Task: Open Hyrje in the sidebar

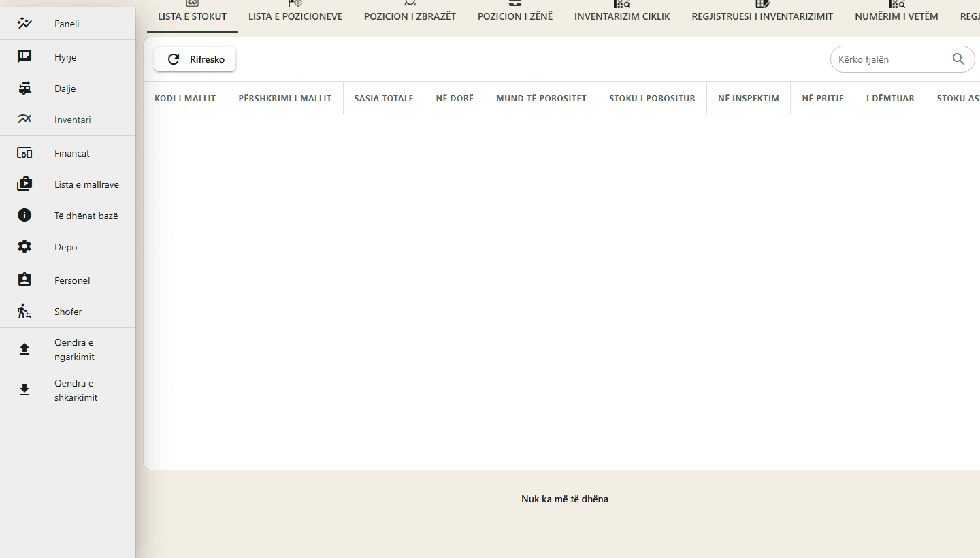Action: 68,56
